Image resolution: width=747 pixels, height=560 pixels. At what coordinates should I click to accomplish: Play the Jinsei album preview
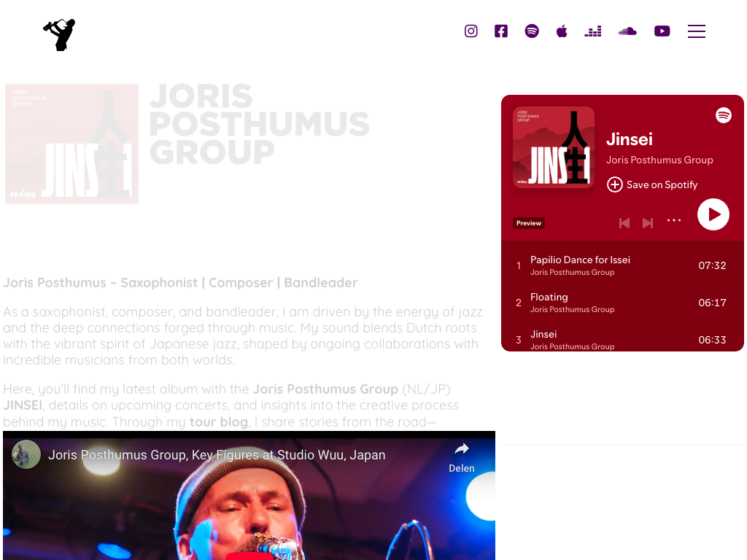coord(713,215)
